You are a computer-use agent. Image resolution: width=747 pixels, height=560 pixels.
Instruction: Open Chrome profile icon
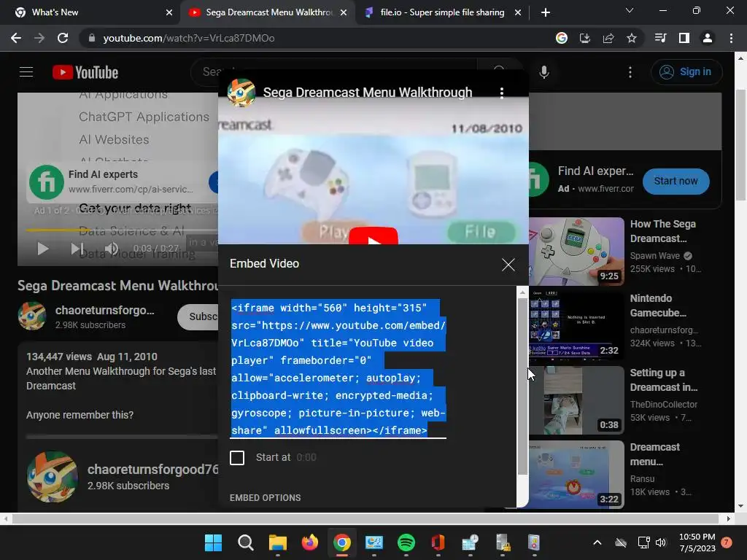[708, 38]
